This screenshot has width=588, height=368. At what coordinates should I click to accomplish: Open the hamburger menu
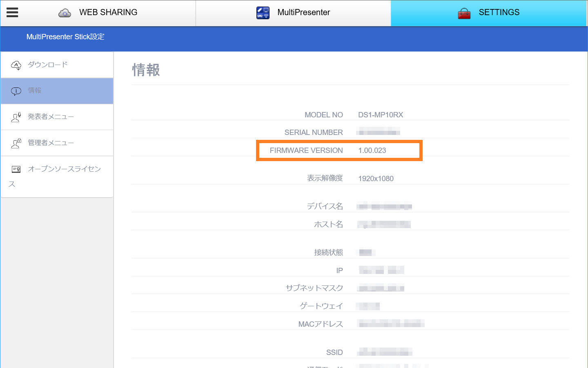12,12
